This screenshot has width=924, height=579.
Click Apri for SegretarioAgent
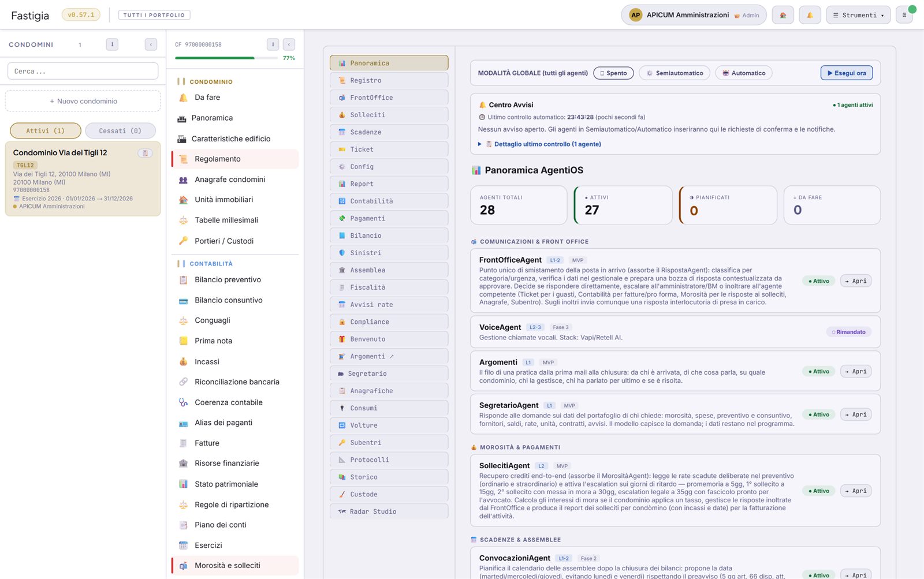pyautogui.click(x=856, y=414)
